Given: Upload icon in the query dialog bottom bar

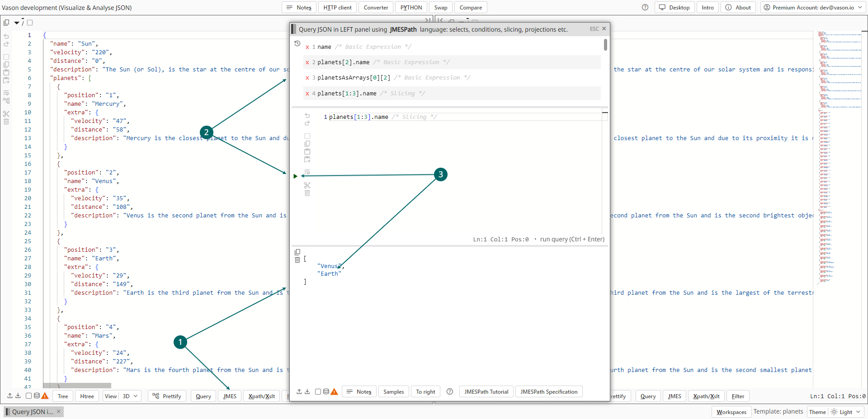Looking at the screenshot, I should coord(299,391).
